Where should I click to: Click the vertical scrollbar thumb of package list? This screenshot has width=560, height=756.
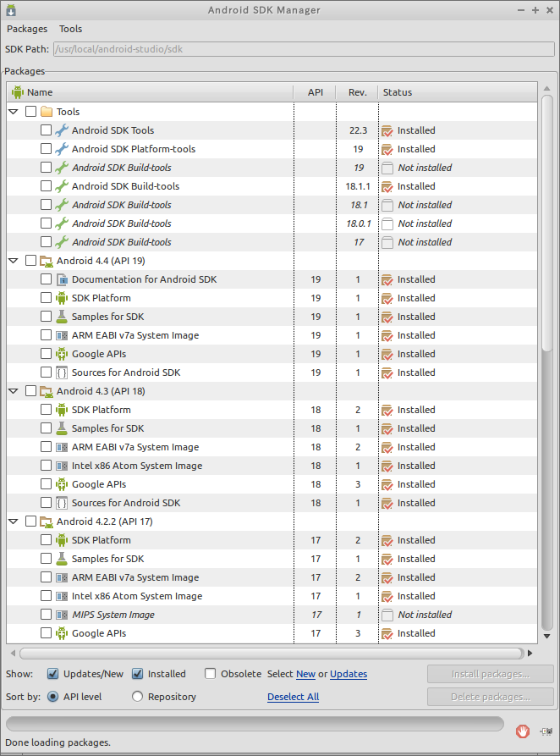[x=546, y=223]
